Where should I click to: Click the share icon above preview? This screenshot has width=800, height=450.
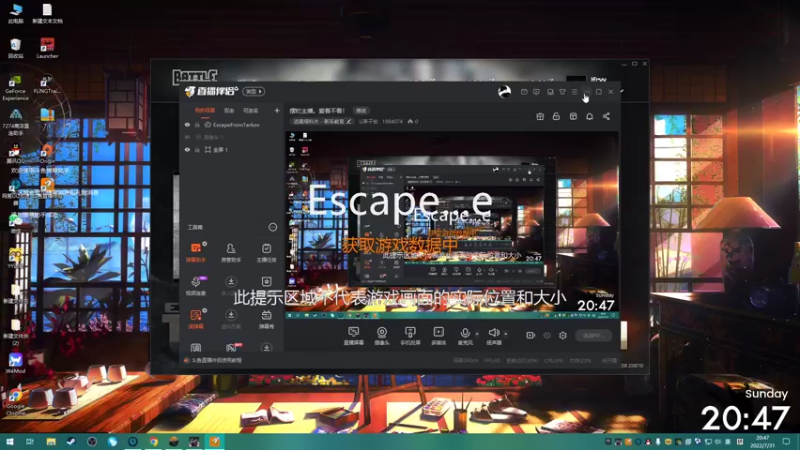pyautogui.click(x=606, y=116)
